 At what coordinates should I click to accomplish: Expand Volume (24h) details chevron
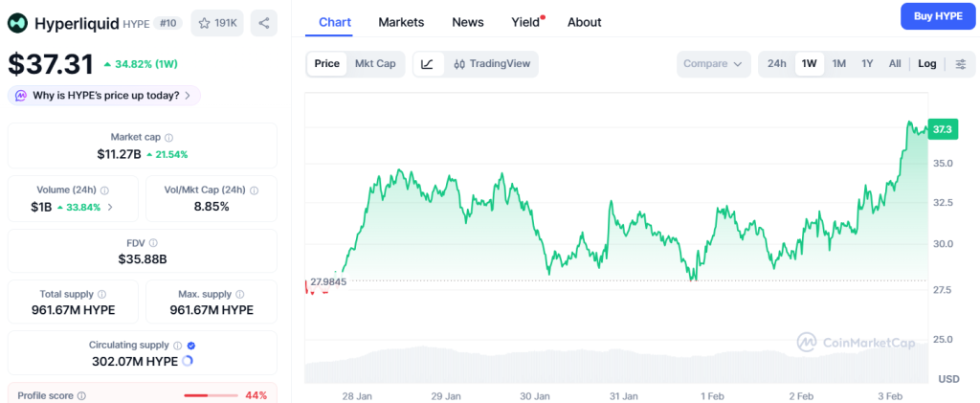110,207
